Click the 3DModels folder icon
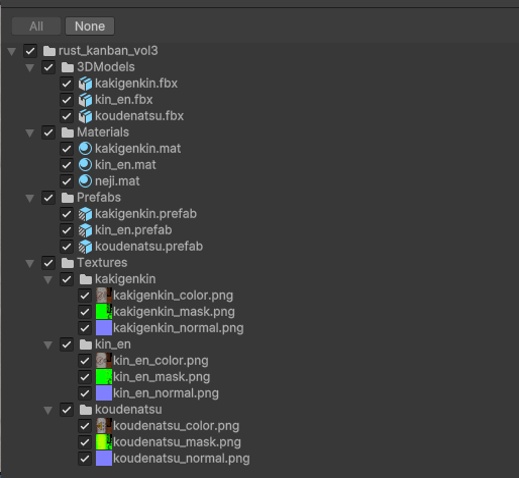Viewport: 519px width, 478px height. point(68,67)
